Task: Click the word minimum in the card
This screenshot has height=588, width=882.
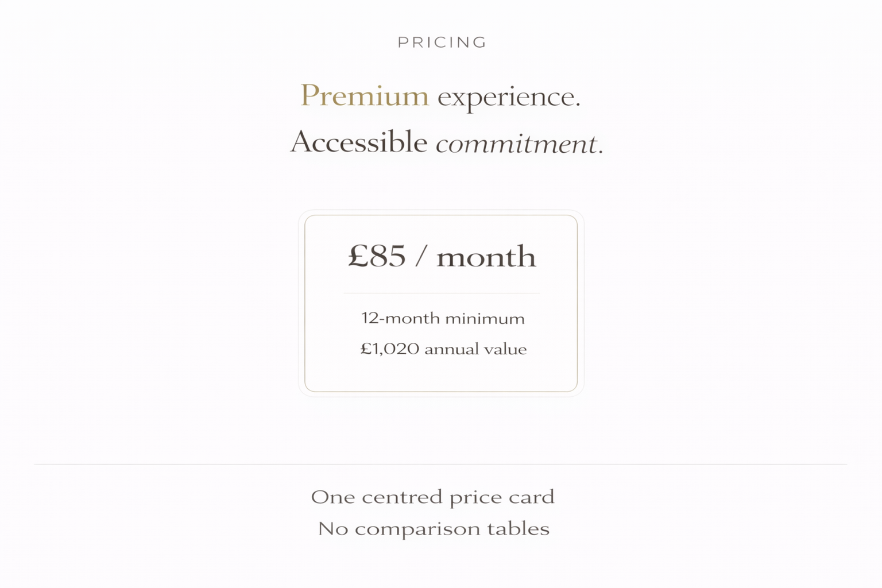Action: [x=485, y=318]
